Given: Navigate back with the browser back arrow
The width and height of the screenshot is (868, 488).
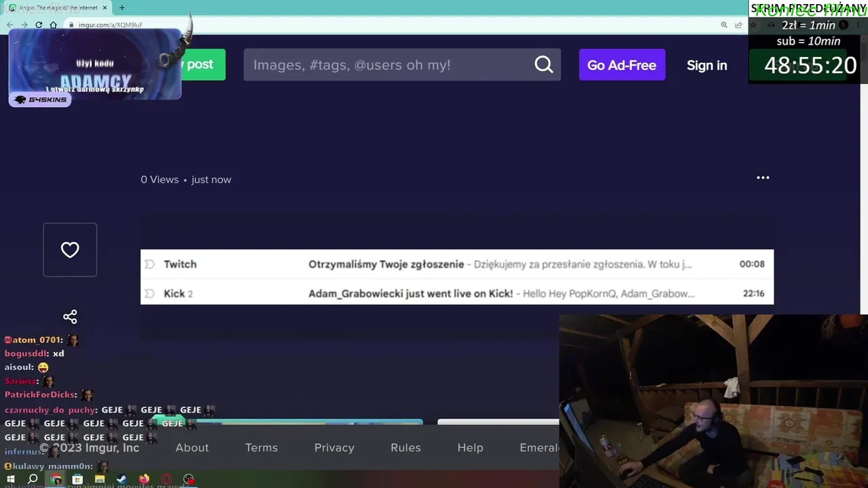Looking at the screenshot, I should tap(9, 24).
